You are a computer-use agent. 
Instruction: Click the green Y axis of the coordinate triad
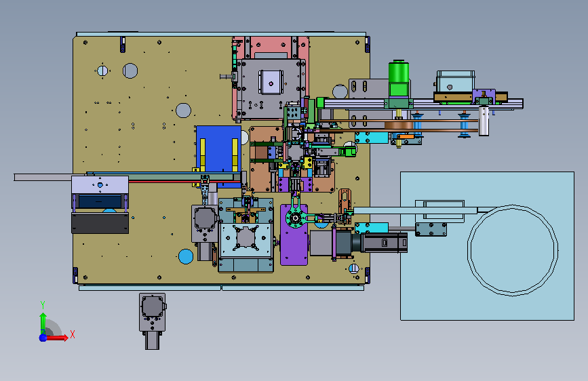(43, 323)
